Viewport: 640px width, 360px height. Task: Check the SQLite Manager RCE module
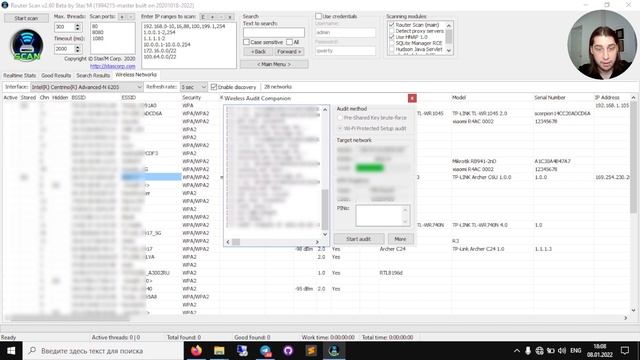coord(391,43)
